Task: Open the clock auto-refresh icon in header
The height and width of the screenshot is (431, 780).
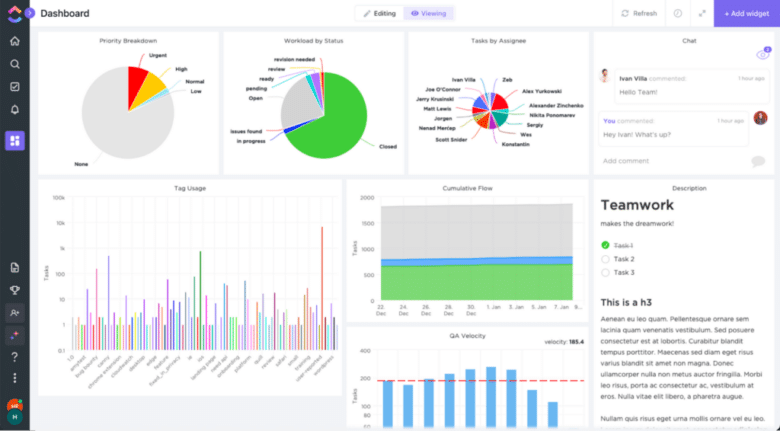Action: tap(678, 13)
